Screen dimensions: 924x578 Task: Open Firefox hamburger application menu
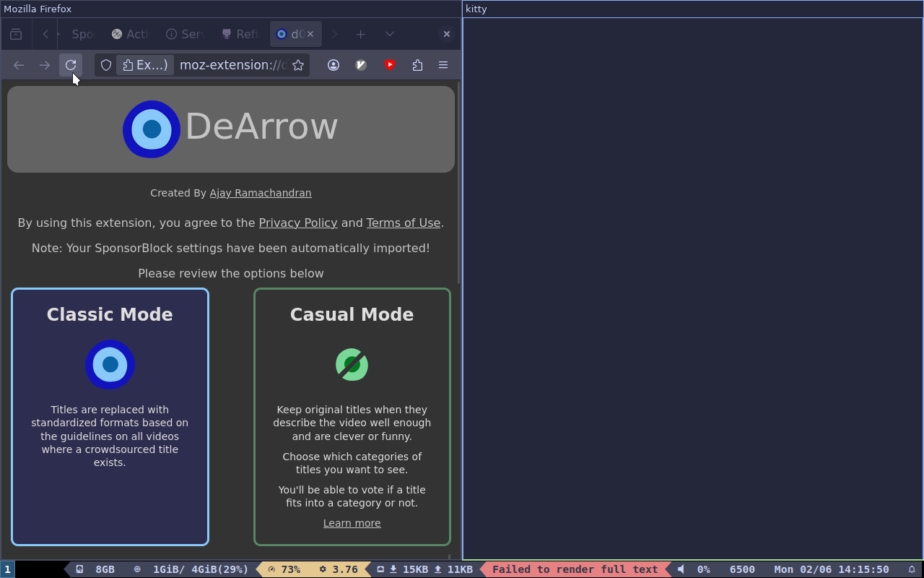[x=443, y=65]
